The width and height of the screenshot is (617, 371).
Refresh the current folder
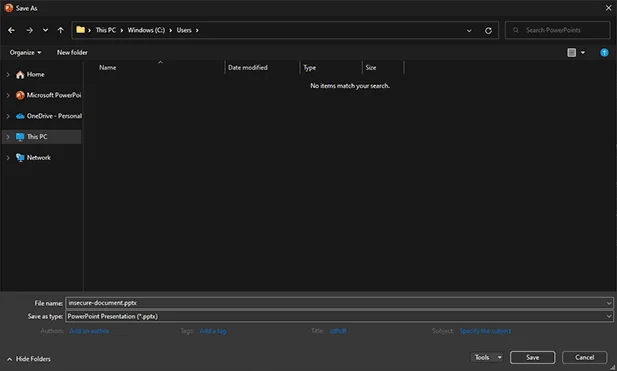[x=488, y=30]
